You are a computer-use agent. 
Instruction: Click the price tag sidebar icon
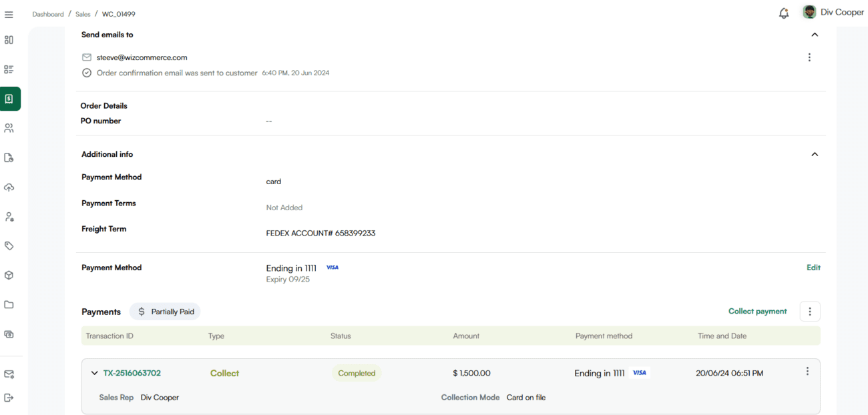tap(9, 246)
